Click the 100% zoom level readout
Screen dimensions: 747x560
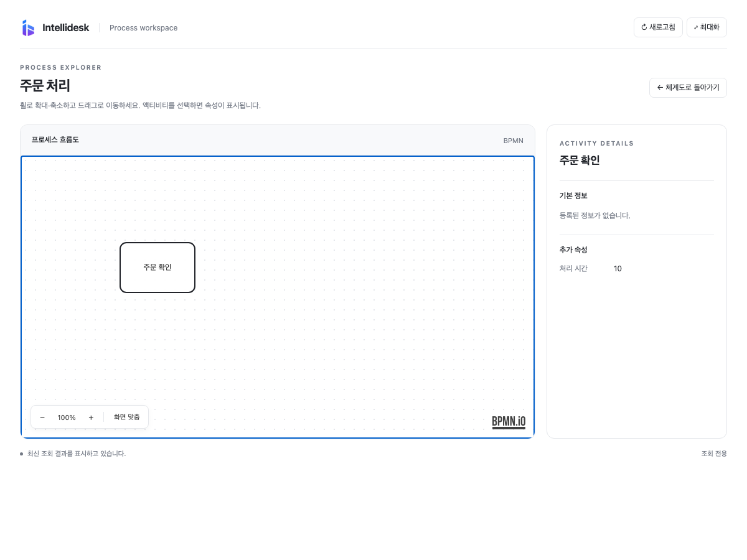(x=67, y=418)
